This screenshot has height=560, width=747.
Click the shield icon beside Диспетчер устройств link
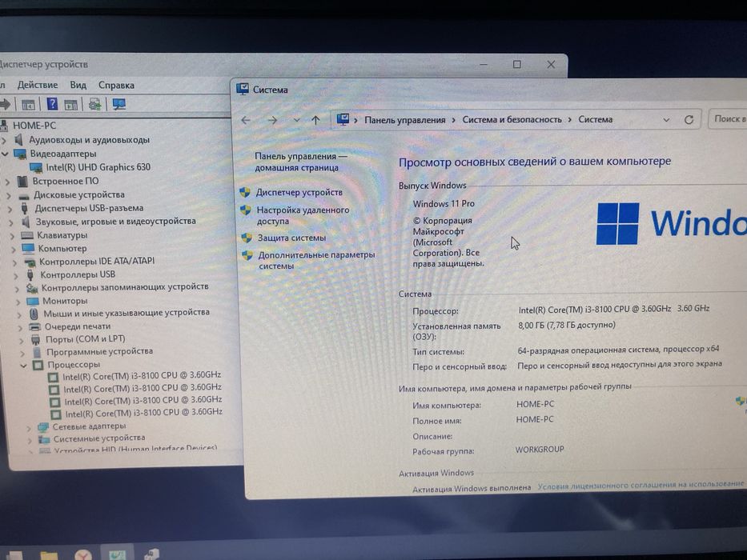245,192
